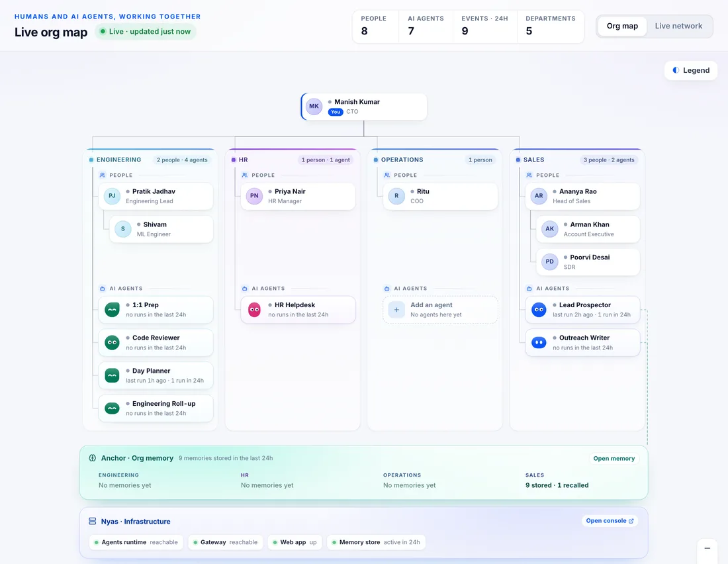Click the 1:1 Prep agent green icon

coord(112,309)
